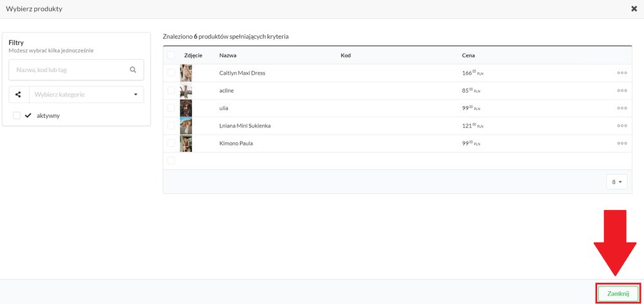Sort by the Cena column header
The width and height of the screenshot is (644, 304).
tap(468, 55)
